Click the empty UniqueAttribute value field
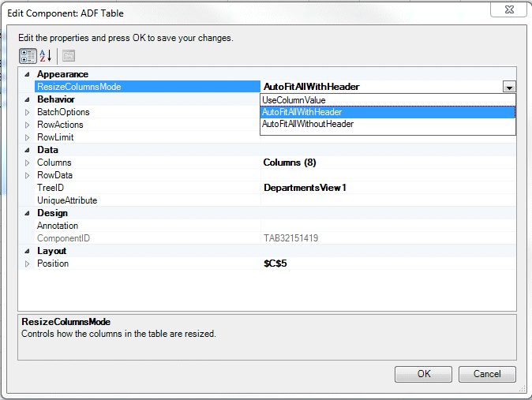 [388, 200]
